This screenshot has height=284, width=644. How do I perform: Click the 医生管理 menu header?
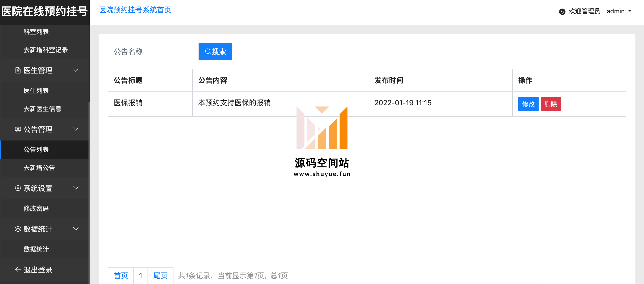click(45, 70)
